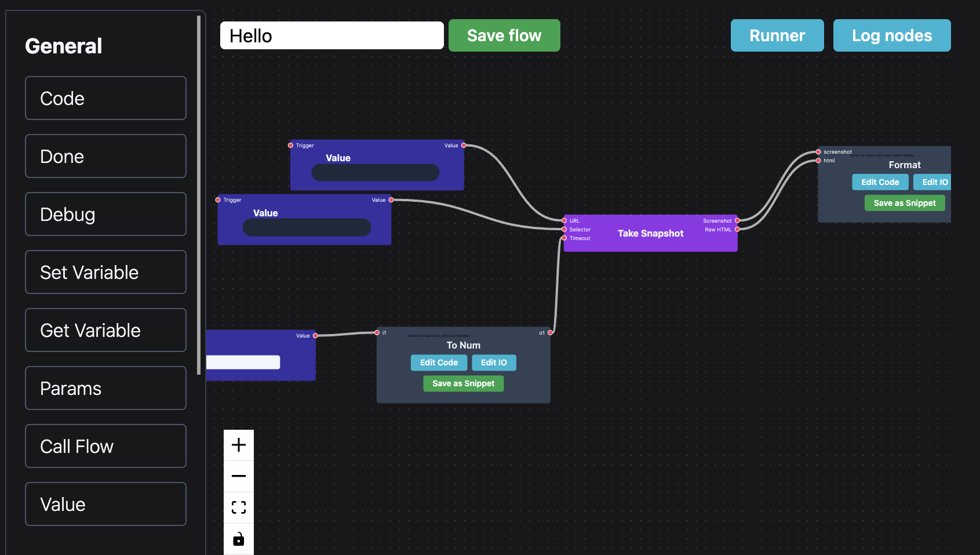
Task: Click the Value output port on lower Value node
Action: (x=391, y=199)
